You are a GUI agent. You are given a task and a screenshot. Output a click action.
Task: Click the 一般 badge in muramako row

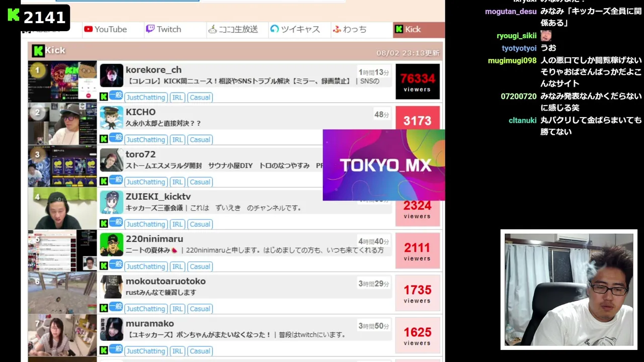click(116, 349)
